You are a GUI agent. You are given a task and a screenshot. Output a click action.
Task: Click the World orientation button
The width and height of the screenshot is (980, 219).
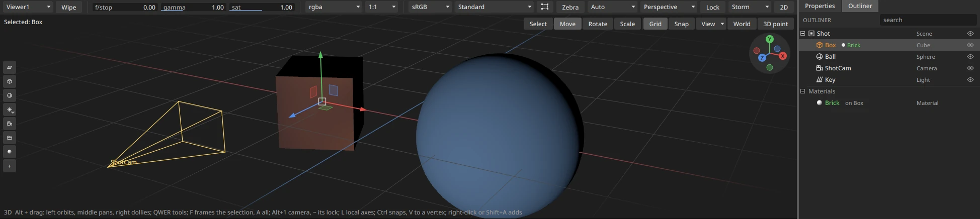pos(742,24)
